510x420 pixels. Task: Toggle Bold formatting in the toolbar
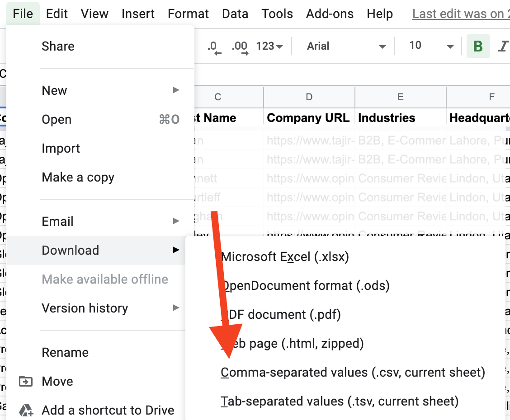point(478,47)
